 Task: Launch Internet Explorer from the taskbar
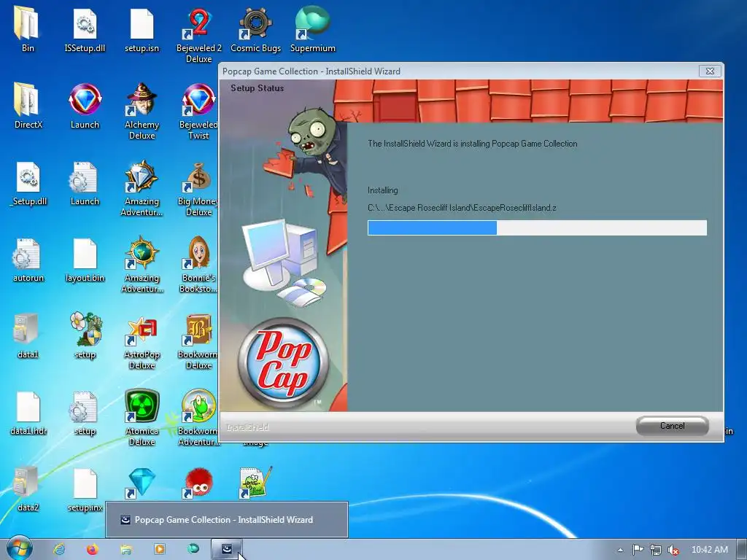(59, 549)
